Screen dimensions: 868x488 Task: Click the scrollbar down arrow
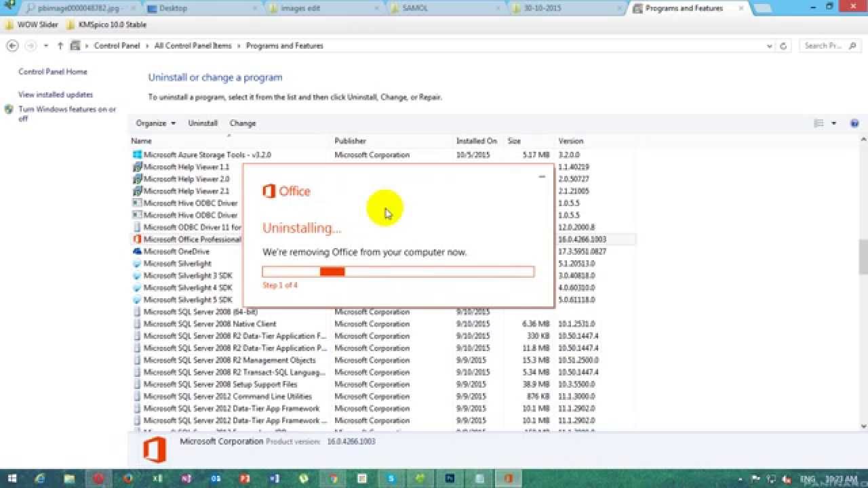[863, 426]
